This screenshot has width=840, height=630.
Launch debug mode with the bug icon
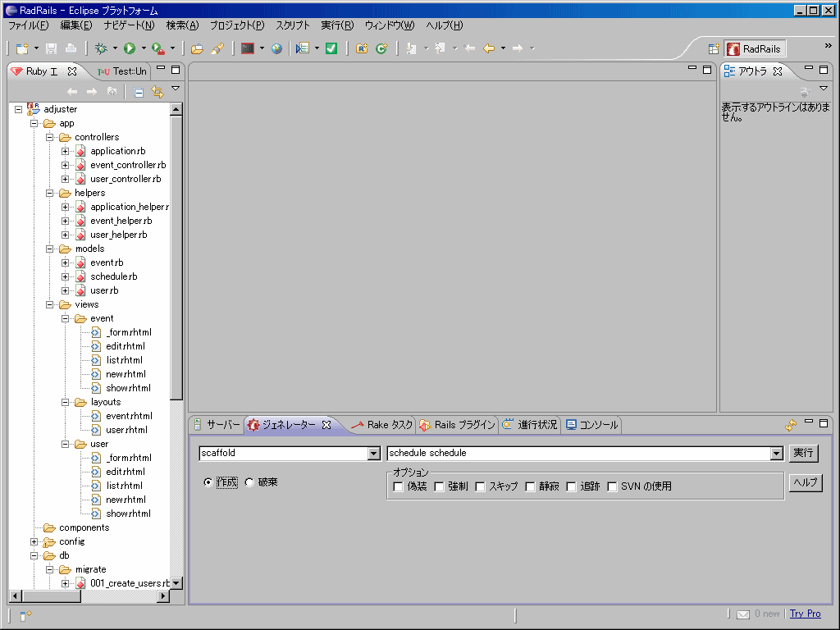coord(99,48)
